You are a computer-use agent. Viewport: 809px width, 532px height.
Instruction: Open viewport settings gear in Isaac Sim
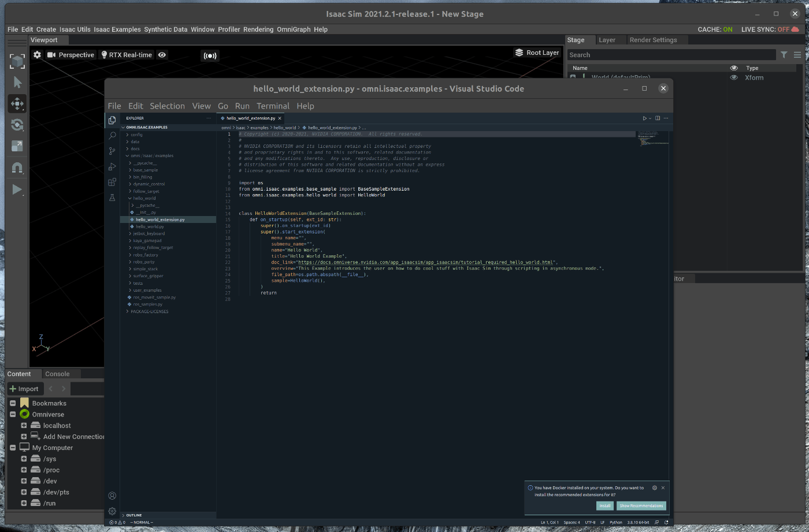pyautogui.click(x=38, y=55)
